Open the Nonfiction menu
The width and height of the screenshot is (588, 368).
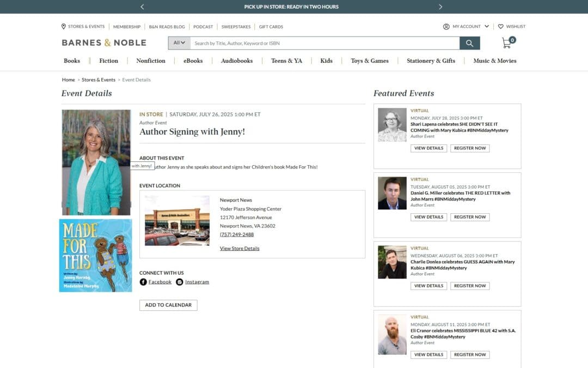151,61
